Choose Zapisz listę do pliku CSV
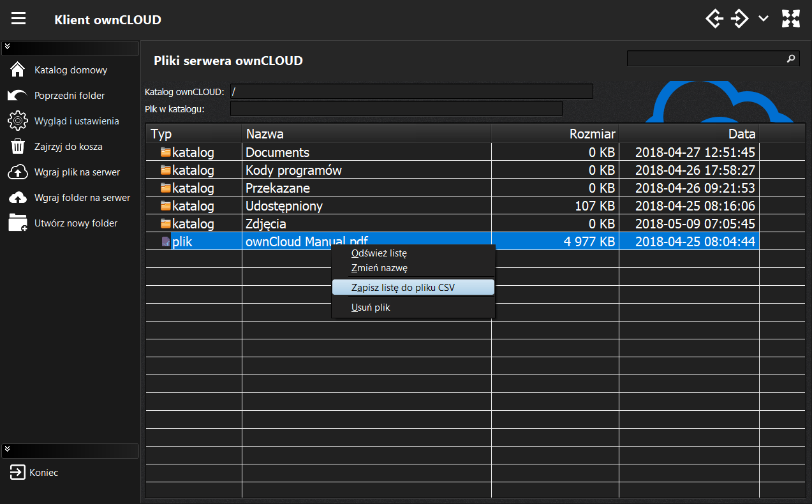This screenshot has width=812, height=504. (413, 287)
